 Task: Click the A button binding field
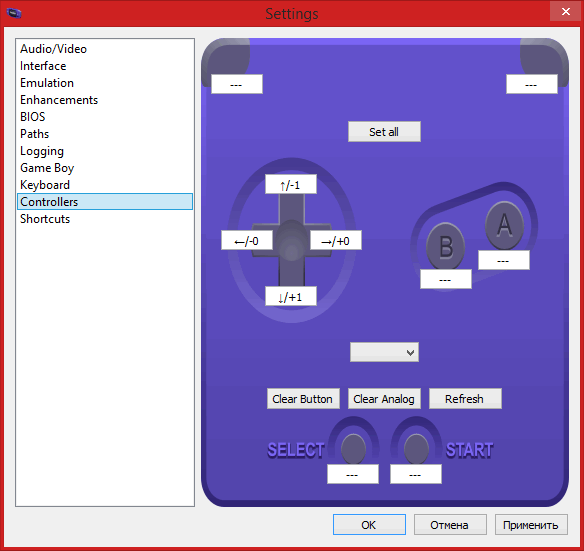coord(504,260)
